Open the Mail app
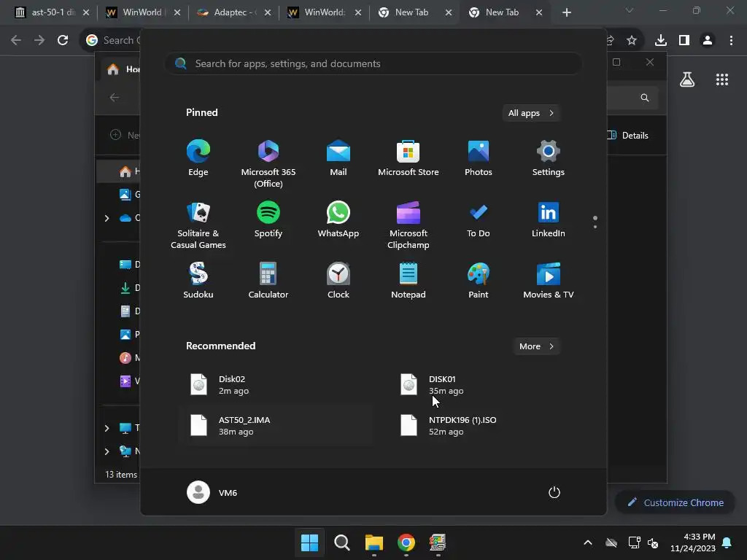This screenshot has height=560, width=747. point(338,158)
